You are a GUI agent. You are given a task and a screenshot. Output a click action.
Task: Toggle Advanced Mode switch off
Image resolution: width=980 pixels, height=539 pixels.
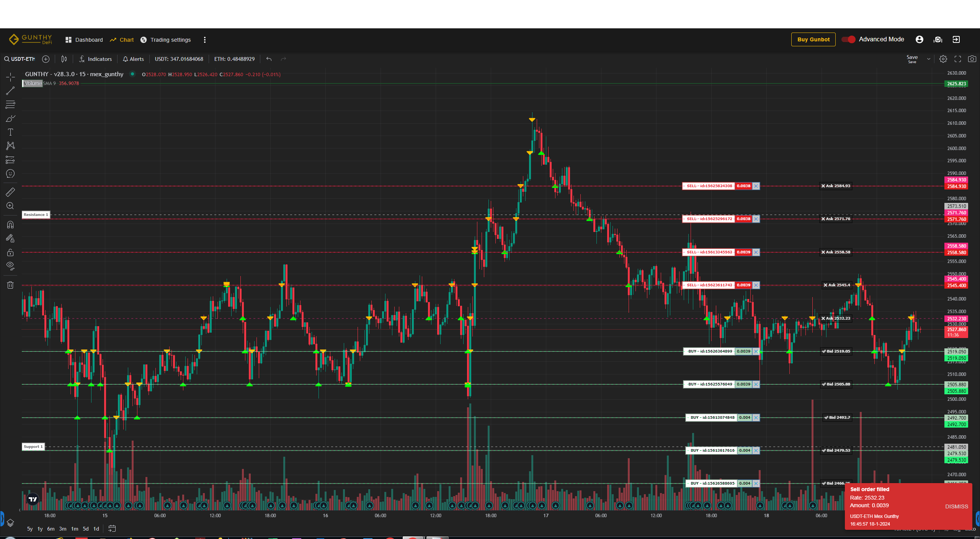[x=848, y=39]
